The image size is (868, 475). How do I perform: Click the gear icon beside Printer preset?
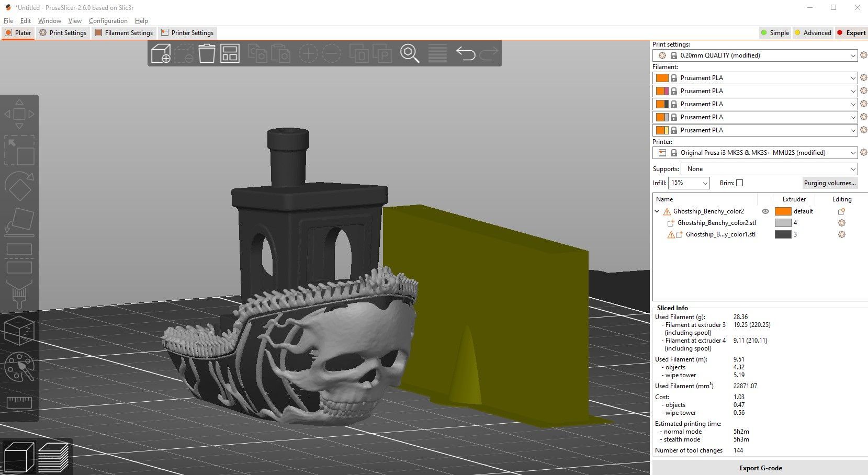(x=864, y=152)
